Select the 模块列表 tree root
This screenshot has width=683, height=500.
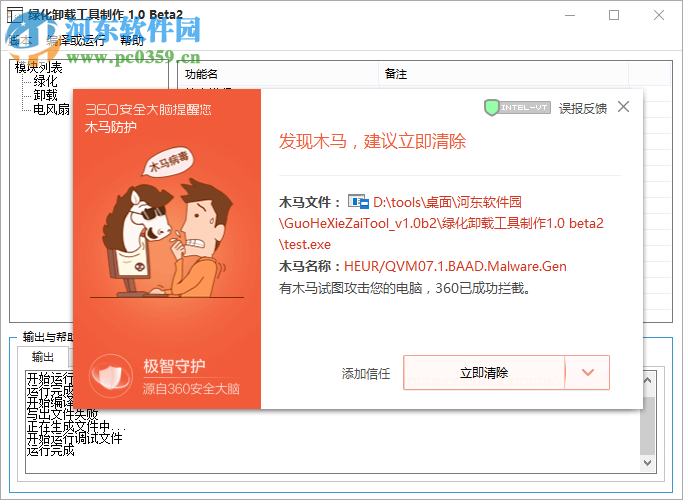(38, 68)
